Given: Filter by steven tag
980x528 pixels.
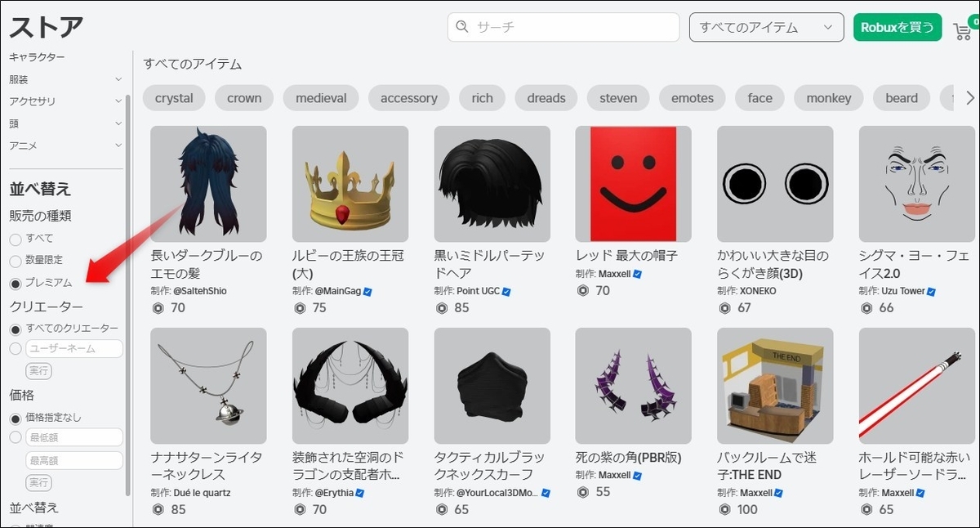Looking at the screenshot, I should [618, 98].
